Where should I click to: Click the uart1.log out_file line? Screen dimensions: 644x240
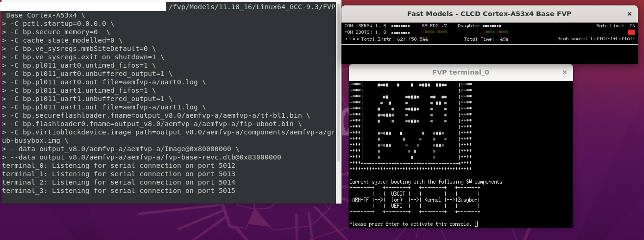tap(104, 107)
